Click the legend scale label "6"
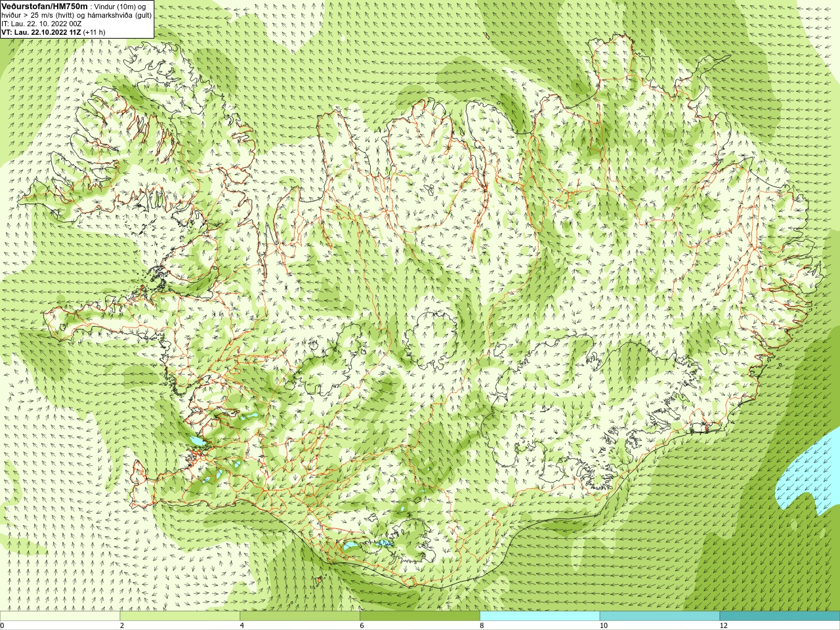This screenshot has width=840, height=630. tap(362, 625)
